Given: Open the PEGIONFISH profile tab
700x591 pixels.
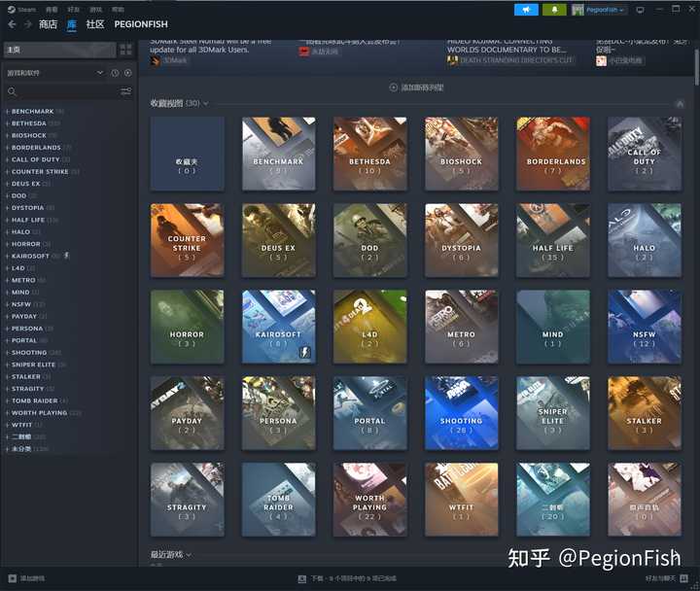Looking at the screenshot, I should (141, 24).
